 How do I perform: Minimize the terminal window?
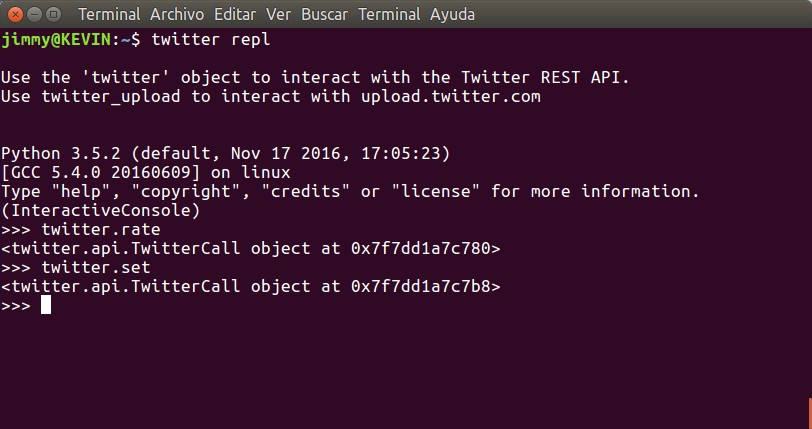point(34,15)
